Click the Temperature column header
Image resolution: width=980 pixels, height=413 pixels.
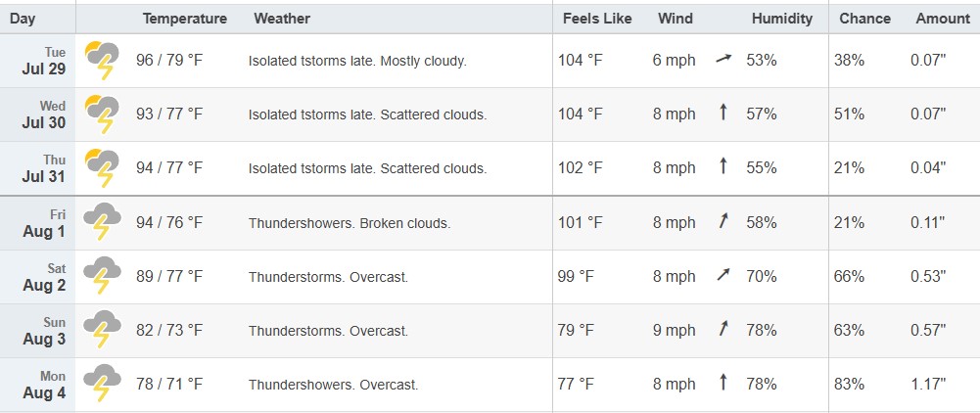pos(184,19)
